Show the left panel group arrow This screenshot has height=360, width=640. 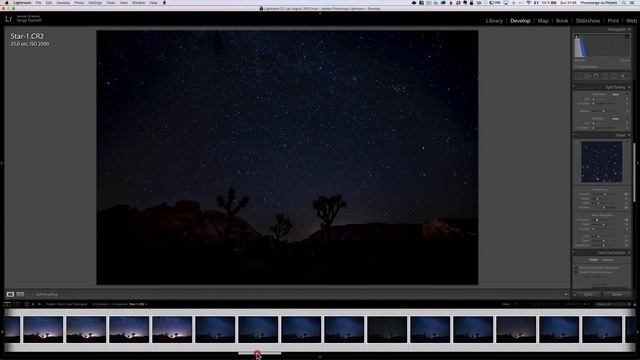(2, 163)
